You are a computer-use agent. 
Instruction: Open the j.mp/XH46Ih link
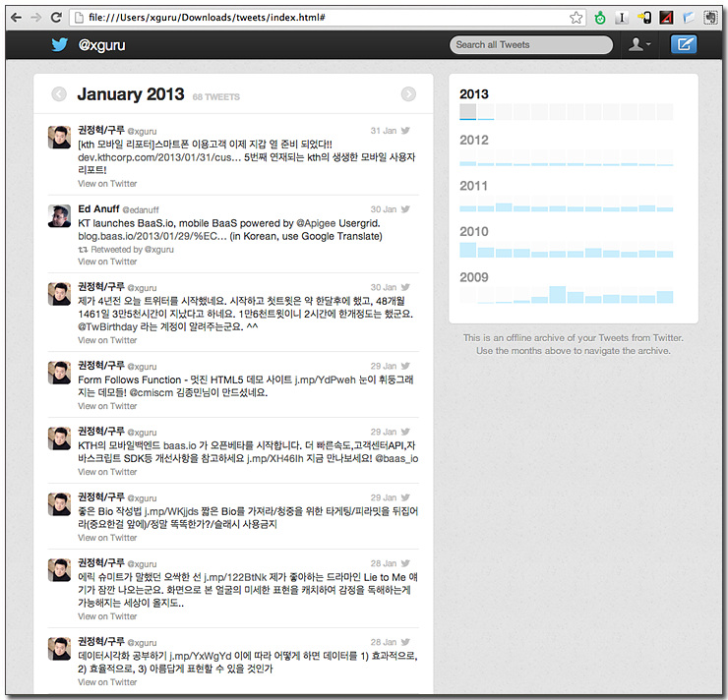(x=276, y=459)
